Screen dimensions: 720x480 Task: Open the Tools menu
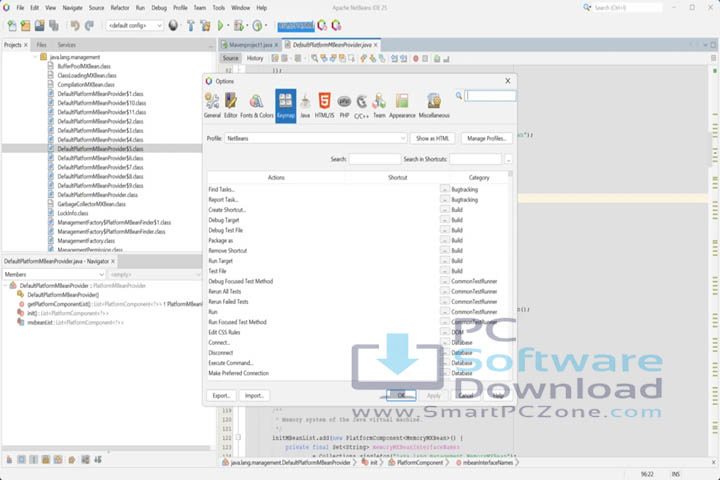coord(219,8)
